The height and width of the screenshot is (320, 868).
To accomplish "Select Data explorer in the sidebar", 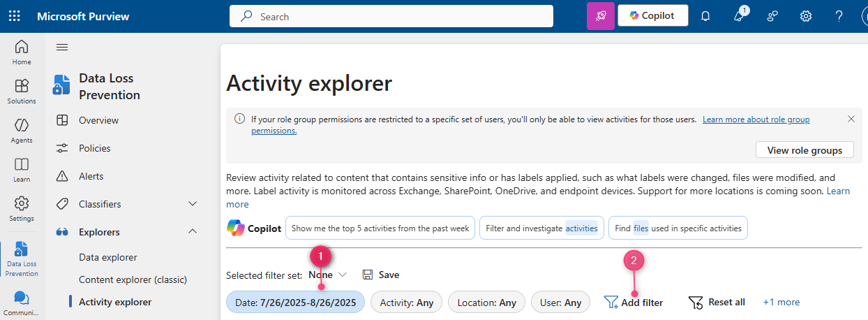I will pos(107,257).
